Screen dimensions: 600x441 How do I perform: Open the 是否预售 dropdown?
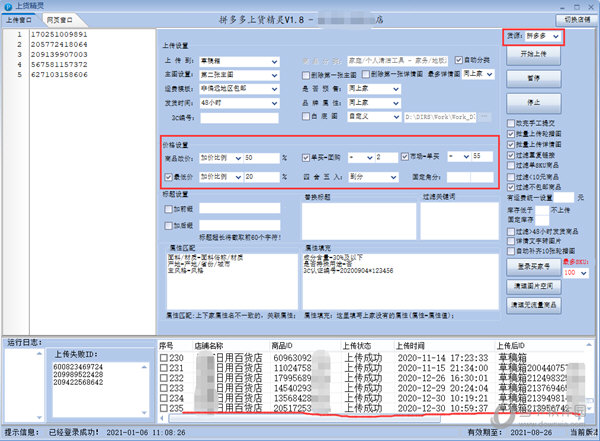coord(396,89)
